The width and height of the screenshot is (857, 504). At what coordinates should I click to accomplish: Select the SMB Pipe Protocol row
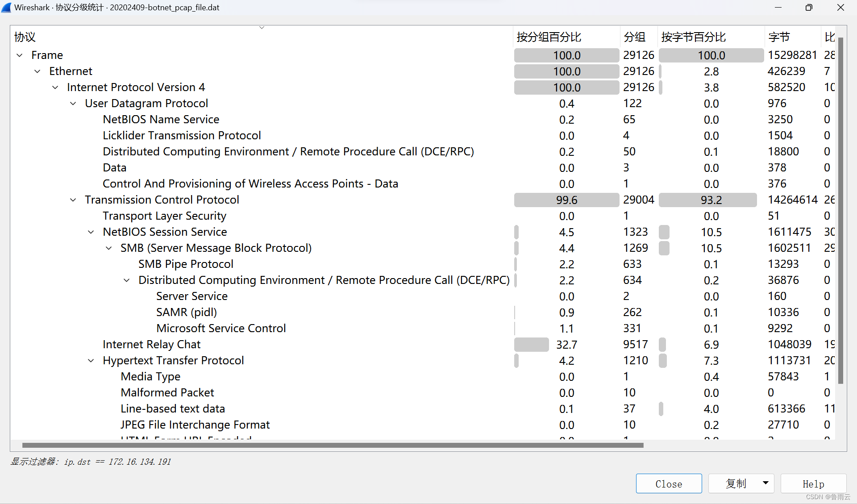pos(423,264)
